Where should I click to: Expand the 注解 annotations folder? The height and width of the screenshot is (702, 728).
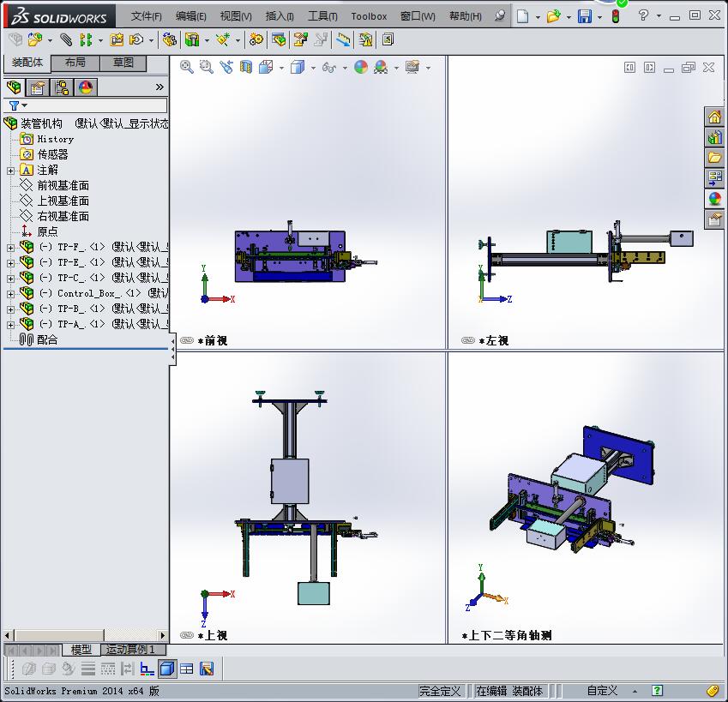pos(10,171)
